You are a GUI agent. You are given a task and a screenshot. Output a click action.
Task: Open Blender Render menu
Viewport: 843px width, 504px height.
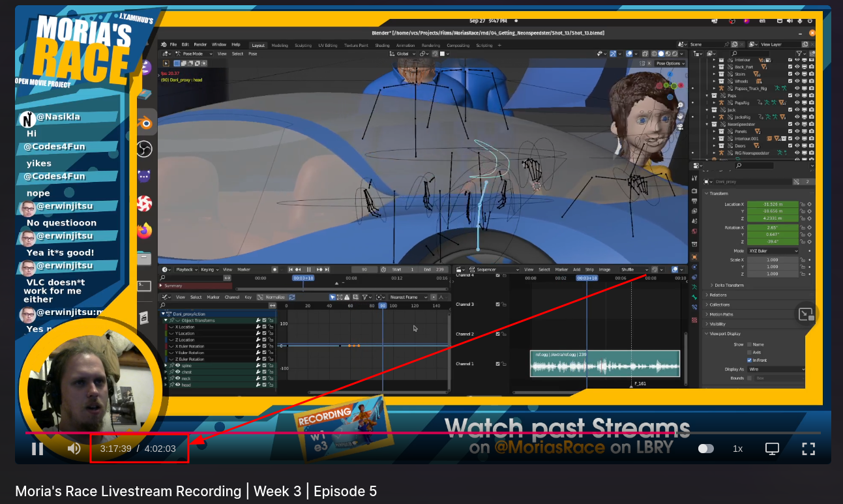pyautogui.click(x=200, y=45)
